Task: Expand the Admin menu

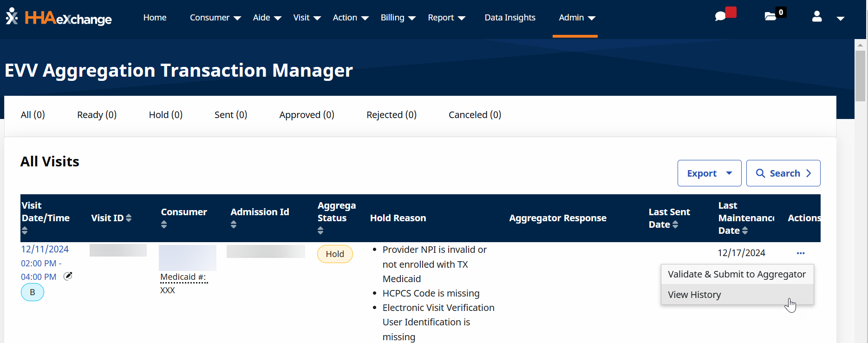Action: click(x=576, y=18)
